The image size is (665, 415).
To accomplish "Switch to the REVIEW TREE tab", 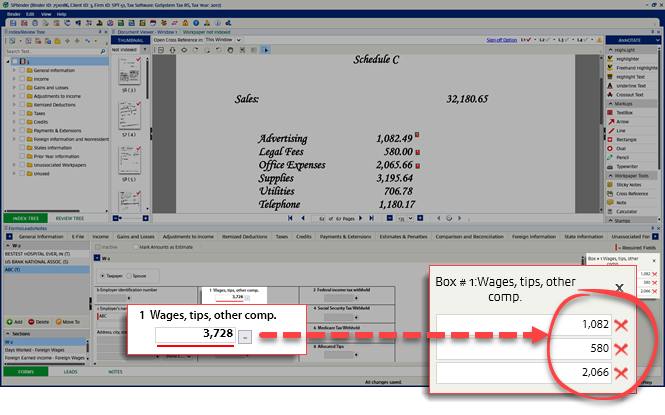I will coord(69,217).
